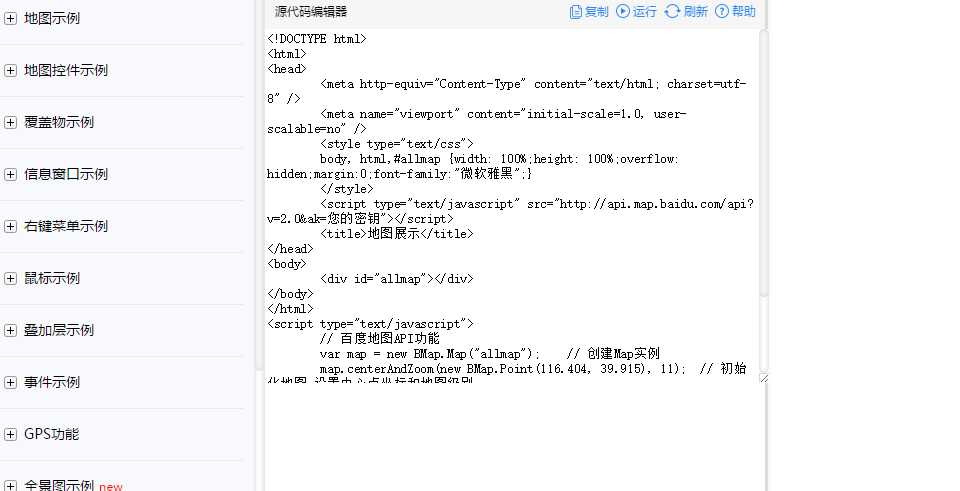This screenshot has width=960, height=491.
Task: Click the code editor vertical scrollbar
Action: [763, 164]
